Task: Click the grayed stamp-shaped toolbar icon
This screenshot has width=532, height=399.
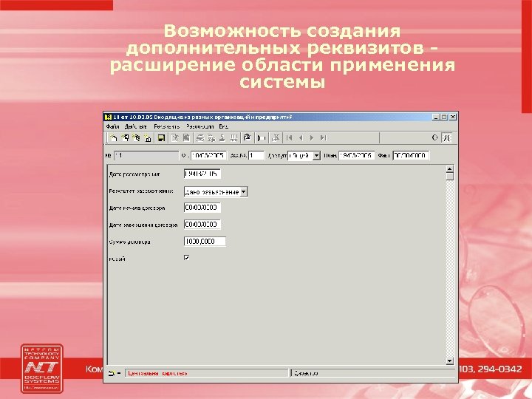Action: [222, 137]
